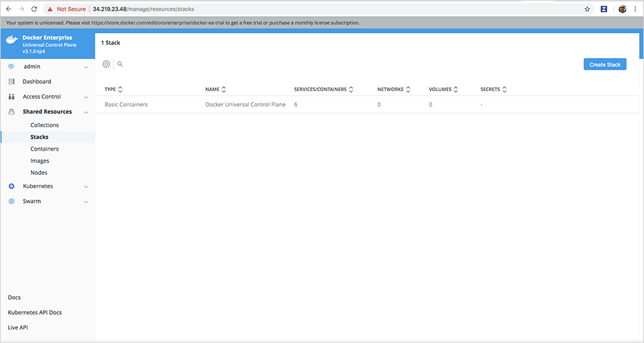Click the Docker Enterprise title
The width and height of the screenshot is (644, 343).
[47, 38]
